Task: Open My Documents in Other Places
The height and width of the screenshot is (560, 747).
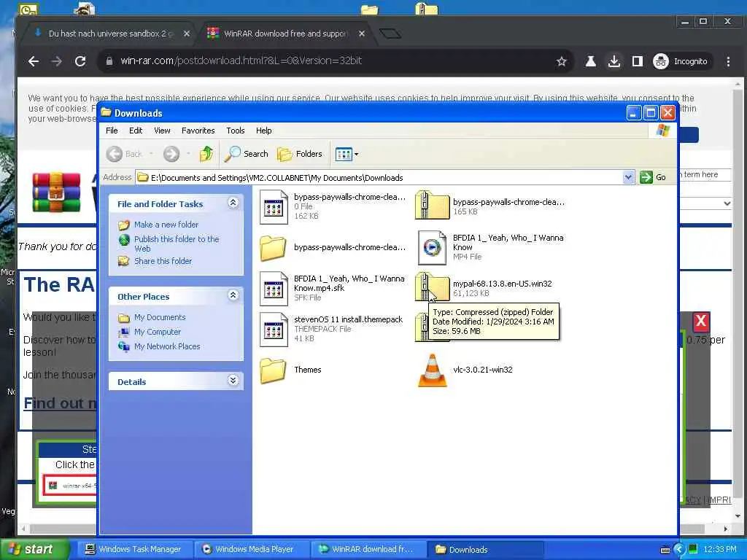Action: 160,317
